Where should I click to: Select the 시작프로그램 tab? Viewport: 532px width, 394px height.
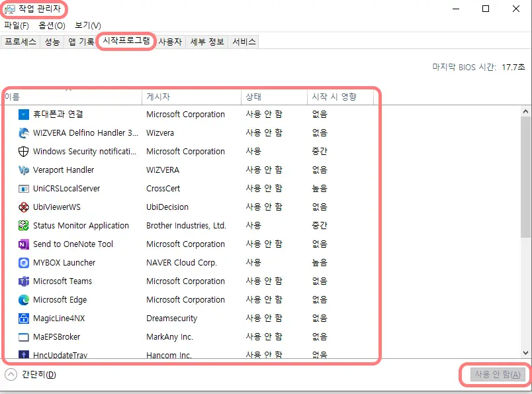(x=126, y=41)
